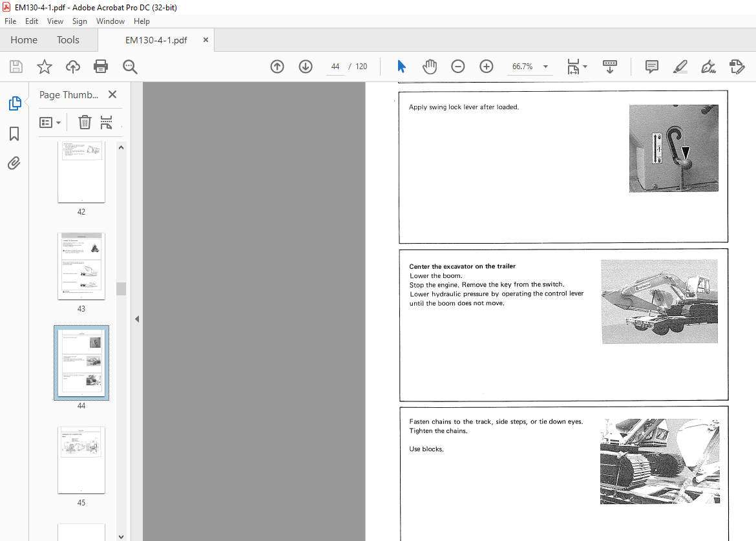The height and width of the screenshot is (541, 756).
Task: Click the excavator on trailer photo
Action: click(660, 302)
